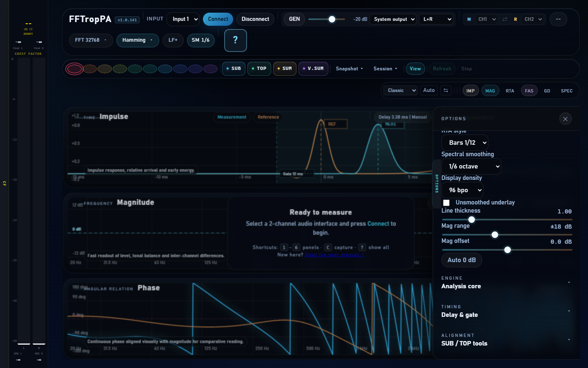Toggle the SUM trace
The image size is (588, 368).
285,69
